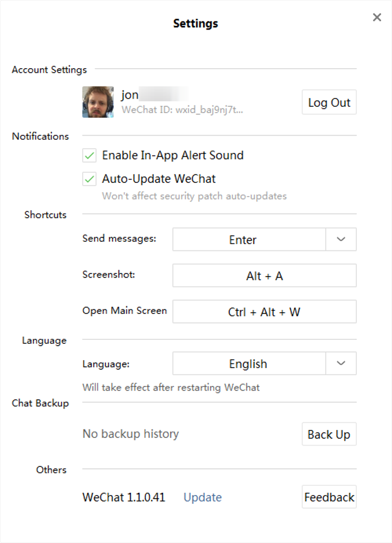Click the Enable In-App Alert Sound label
This screenshot has height=543, width=392.
click(172, 155)
